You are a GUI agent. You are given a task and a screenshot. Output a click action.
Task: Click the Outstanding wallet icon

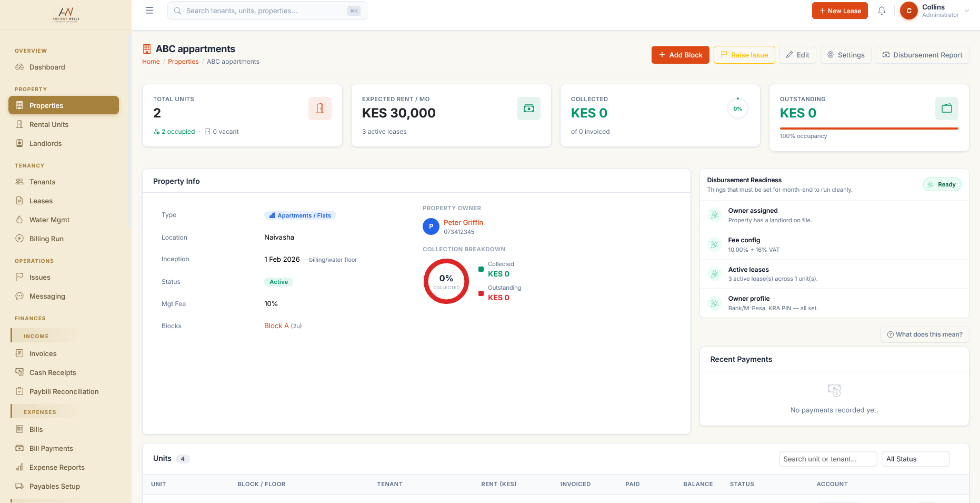(x=947, y=109)
